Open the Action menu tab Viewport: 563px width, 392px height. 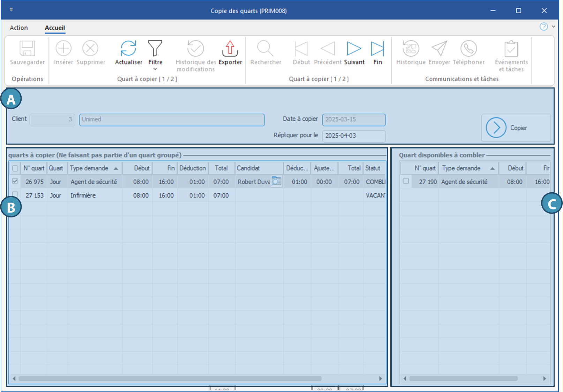coord(19,28)
